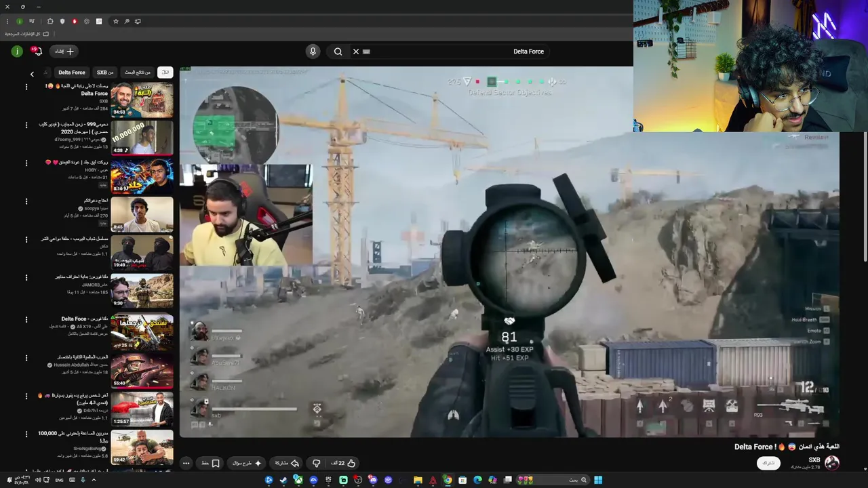This screenshot has height=488, width=868.
Task: Show more filter chips with the chevron
Action: tap(32, 73)
